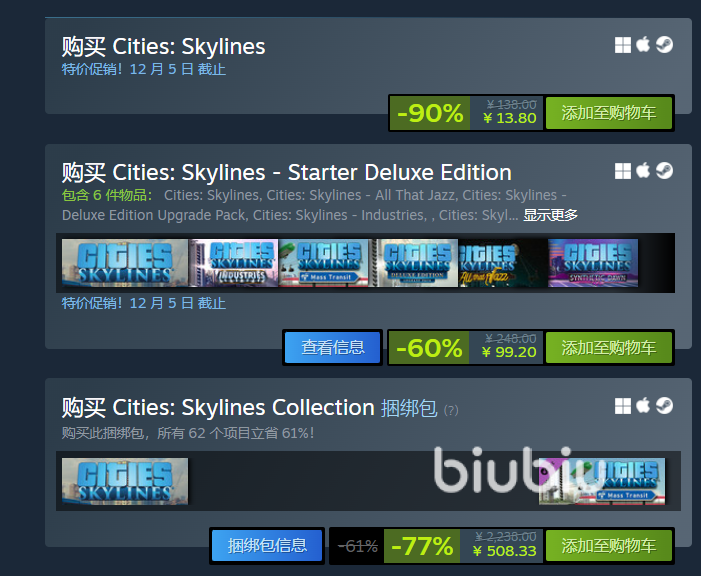Add Starter Deluxe Edition to cart
This screenshot has width=701, height=576.
coord(609,347)
